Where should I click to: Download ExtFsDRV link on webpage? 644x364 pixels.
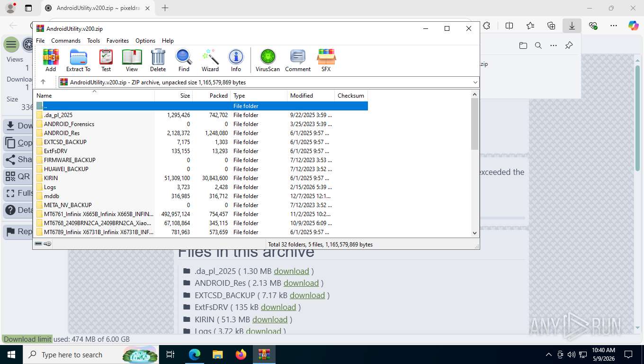coord(278,307)
